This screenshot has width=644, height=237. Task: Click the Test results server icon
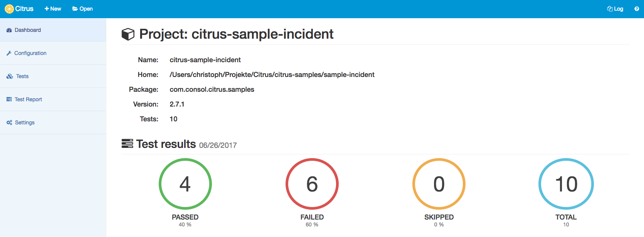[x=127, y=144]
